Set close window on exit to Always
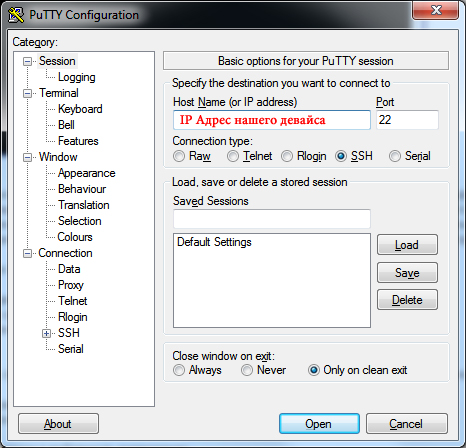 coord(179,370)
